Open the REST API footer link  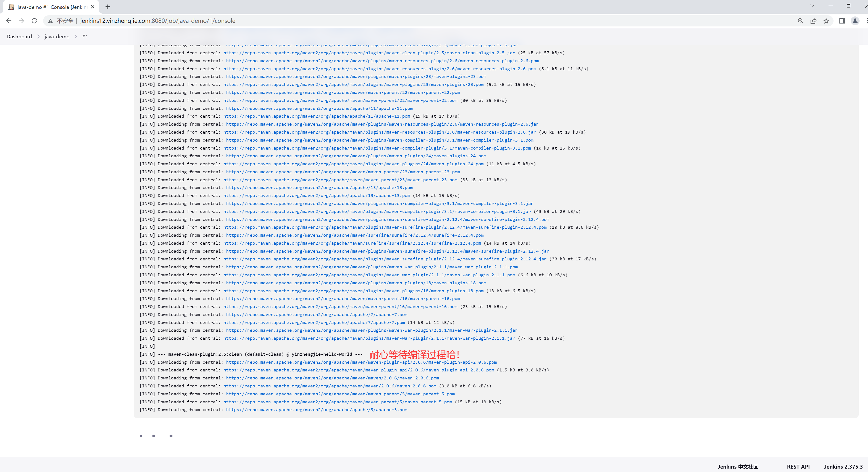(798, 467)
